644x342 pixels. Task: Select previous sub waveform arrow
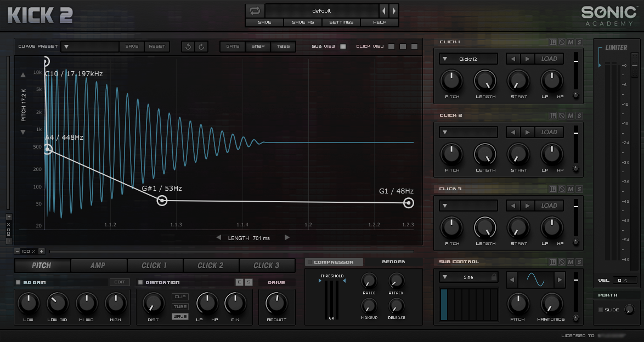[x=512, y=280]
